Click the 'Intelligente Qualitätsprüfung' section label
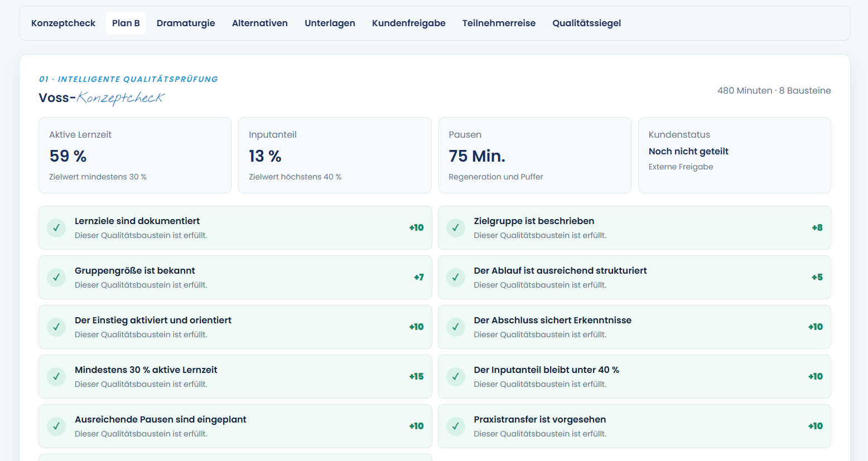Image resolution: width=868 pixels, height=461 pixels. point(128,79)
